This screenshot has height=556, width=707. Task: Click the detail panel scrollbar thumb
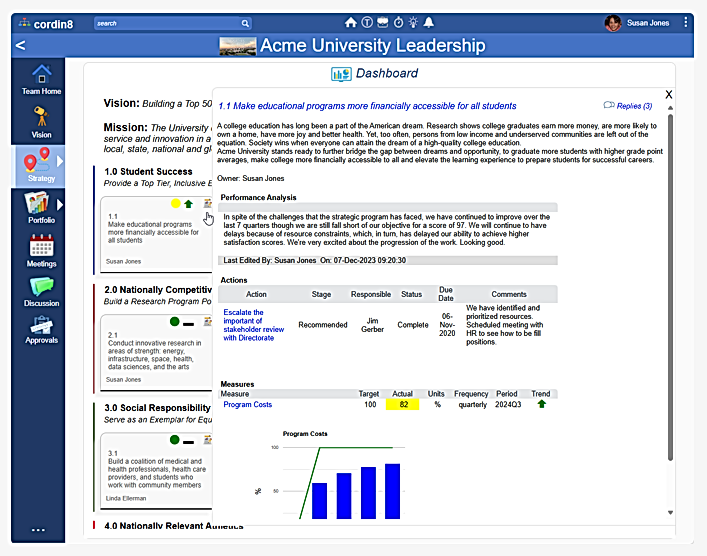coord(670,287)
